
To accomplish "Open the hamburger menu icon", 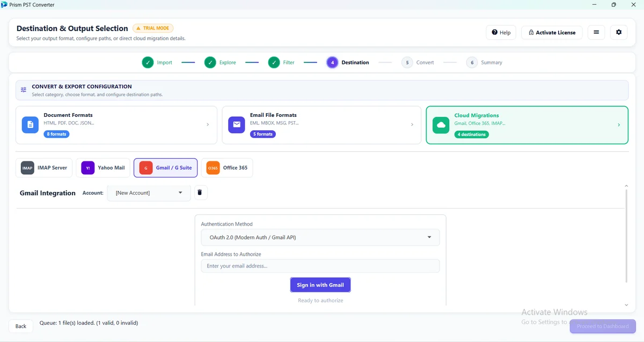I will point(596,32).
